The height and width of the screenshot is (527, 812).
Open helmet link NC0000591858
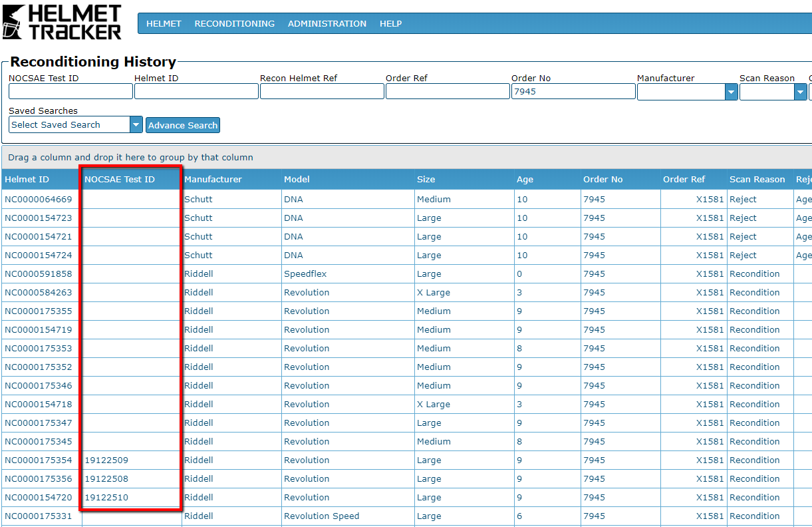tap(39, 273)
